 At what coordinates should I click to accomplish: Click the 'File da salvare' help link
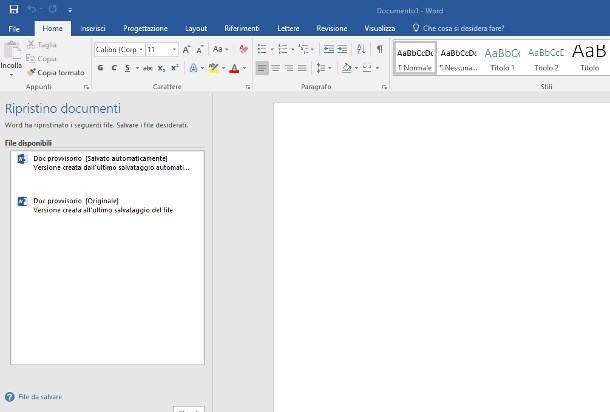point(40,397)
